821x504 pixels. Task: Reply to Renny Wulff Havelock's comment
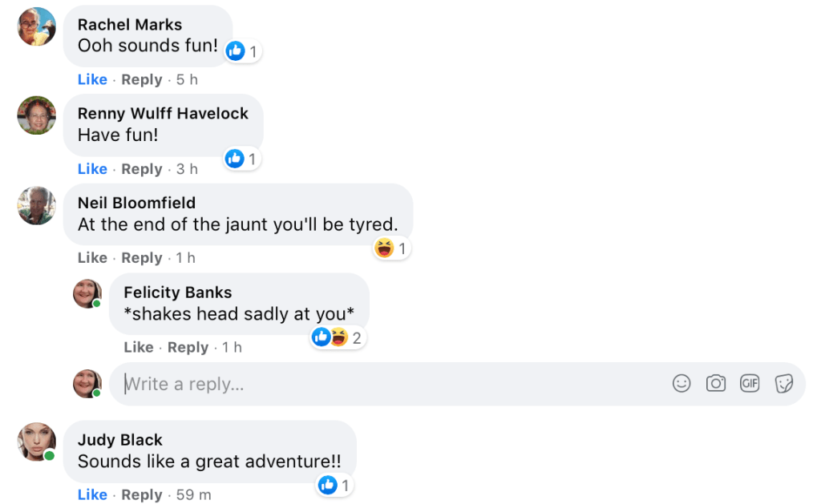(141, 169)
